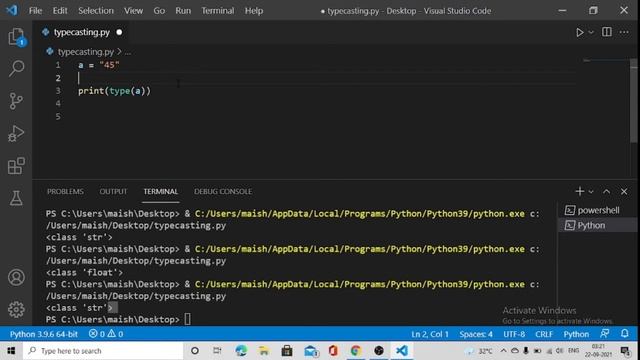640x360 pixels.
Task: Open the File menu
Action: pyautogui.click(x=36, y=11)
